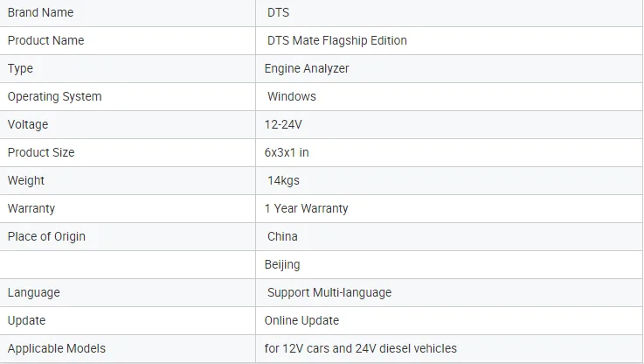The image size is (644, 364).
Task: Select the 'Type' label cell
Action: point(128,68)
